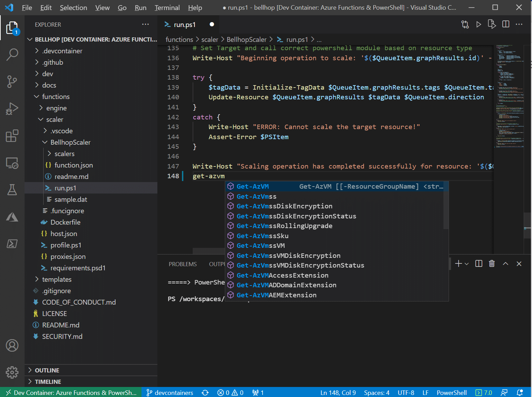Run run.ps1 using the play button
The width and height of the screenshot is (532, 397).
click(479, 24)
